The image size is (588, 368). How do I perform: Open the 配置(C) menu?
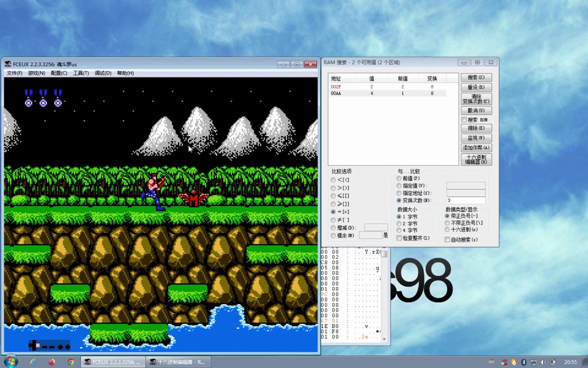(x=59, y=73)
